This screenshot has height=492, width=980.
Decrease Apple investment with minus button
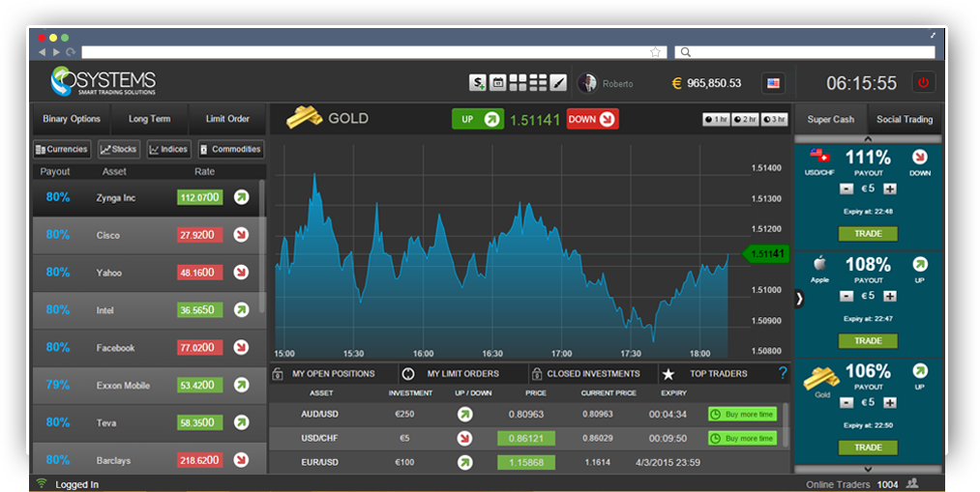(846, 296)
